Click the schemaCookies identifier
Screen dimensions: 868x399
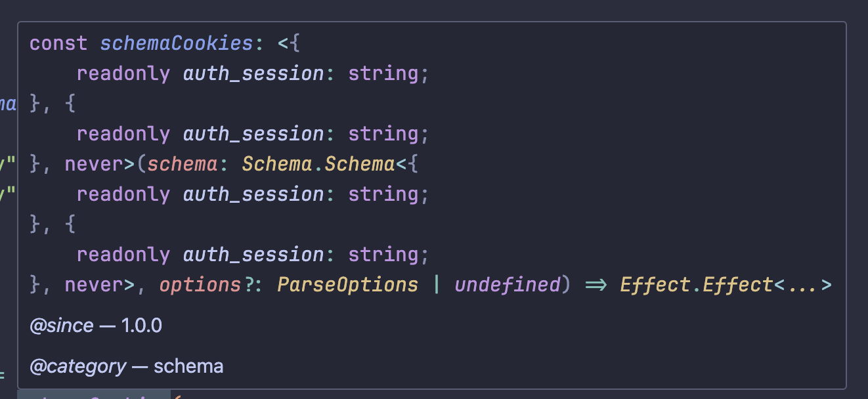pyautogui.click(x=176, y=43)
